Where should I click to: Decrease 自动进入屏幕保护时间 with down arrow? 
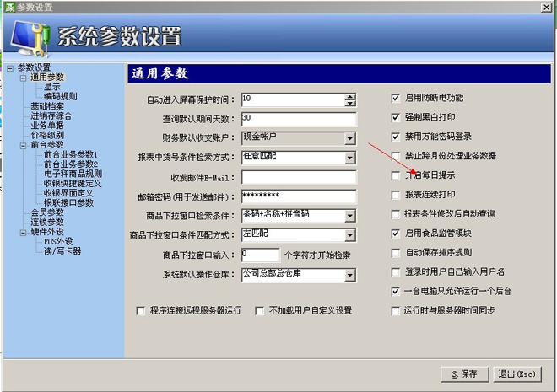click(x=350, y=103)
